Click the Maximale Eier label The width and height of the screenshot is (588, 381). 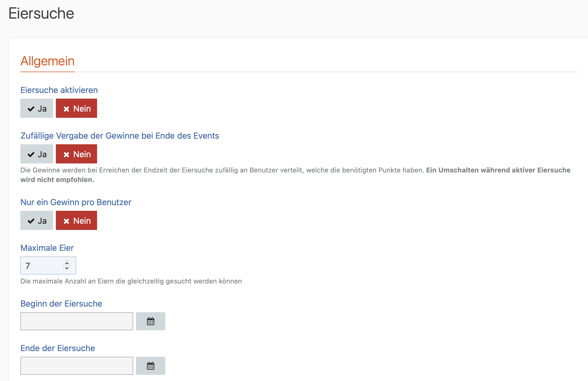(x=47, y=248)
